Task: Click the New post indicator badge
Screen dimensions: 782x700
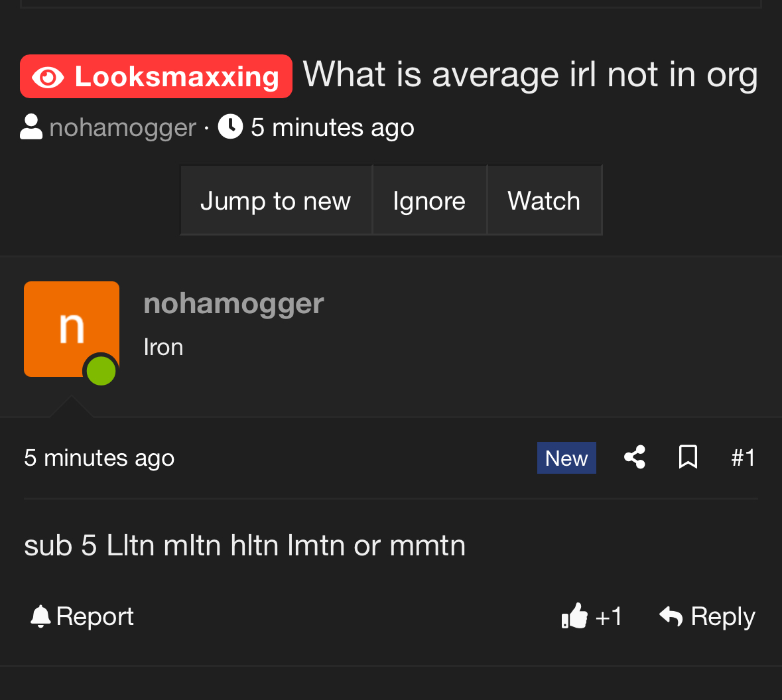Action: click(x=566, y=458)
